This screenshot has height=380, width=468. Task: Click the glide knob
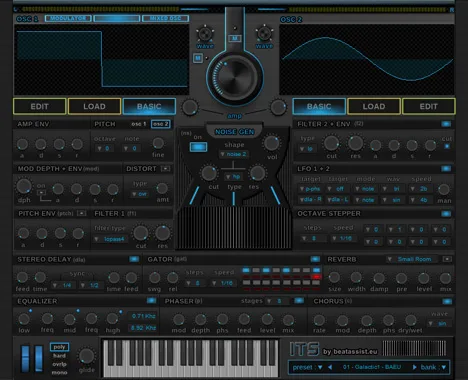click(86, 356)
